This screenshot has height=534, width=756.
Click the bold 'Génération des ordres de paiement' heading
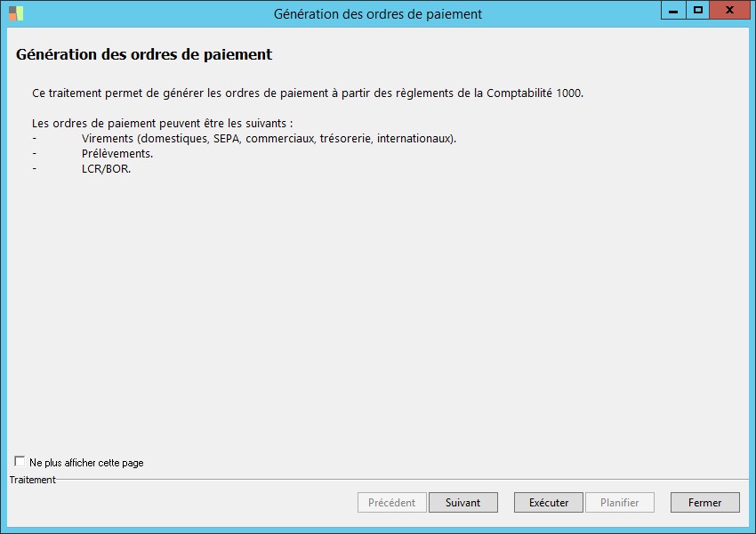click(144, 55)
